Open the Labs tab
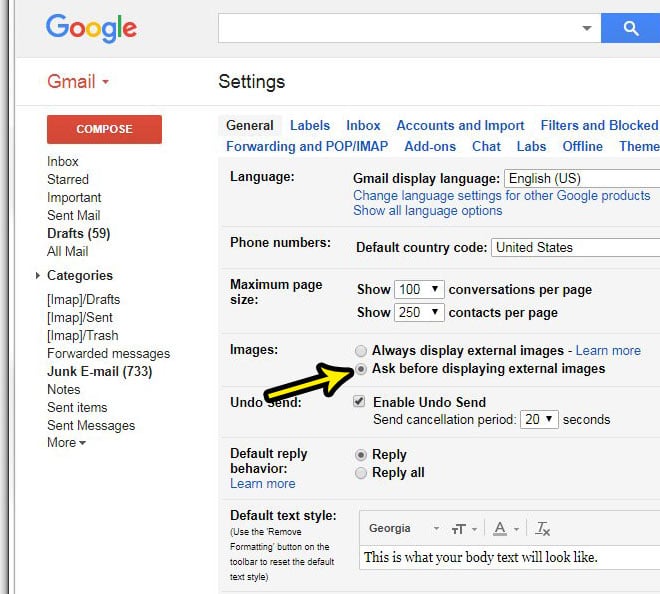 coord(531,147)
